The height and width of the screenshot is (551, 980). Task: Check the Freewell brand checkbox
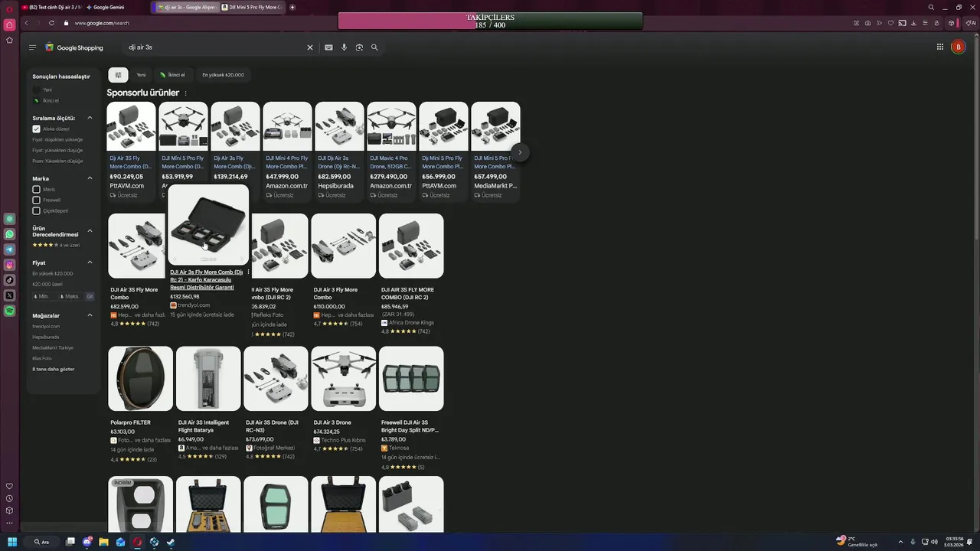(36, 200)
